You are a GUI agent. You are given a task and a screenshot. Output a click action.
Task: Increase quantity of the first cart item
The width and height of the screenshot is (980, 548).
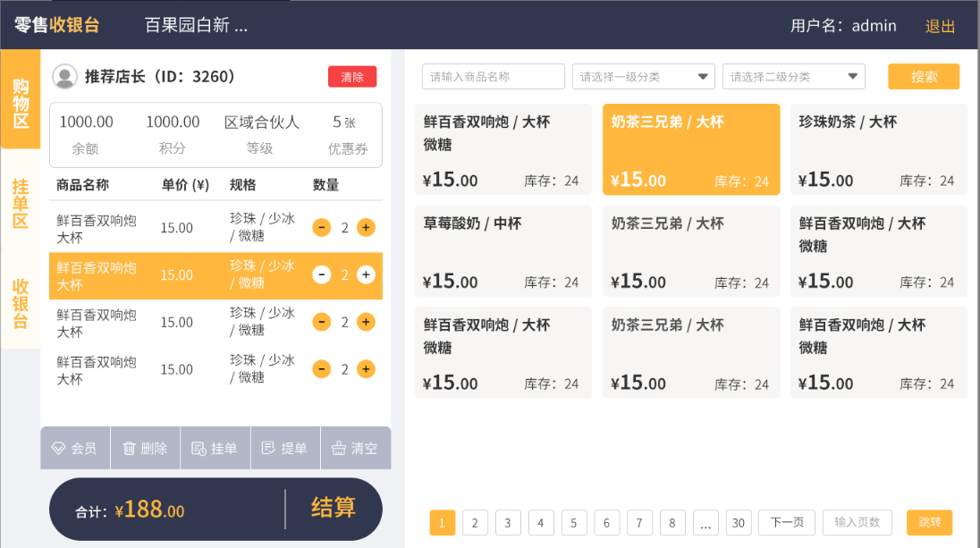point(366,228)
